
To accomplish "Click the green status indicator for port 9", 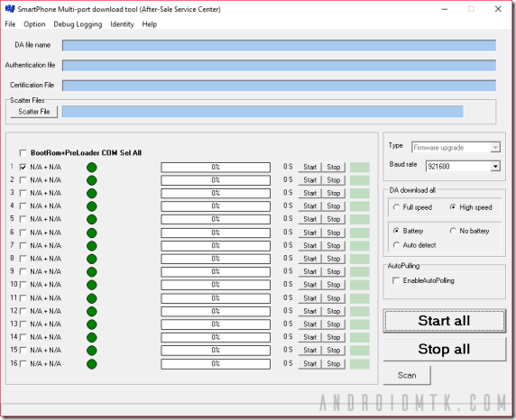I will tap(92, 271).
